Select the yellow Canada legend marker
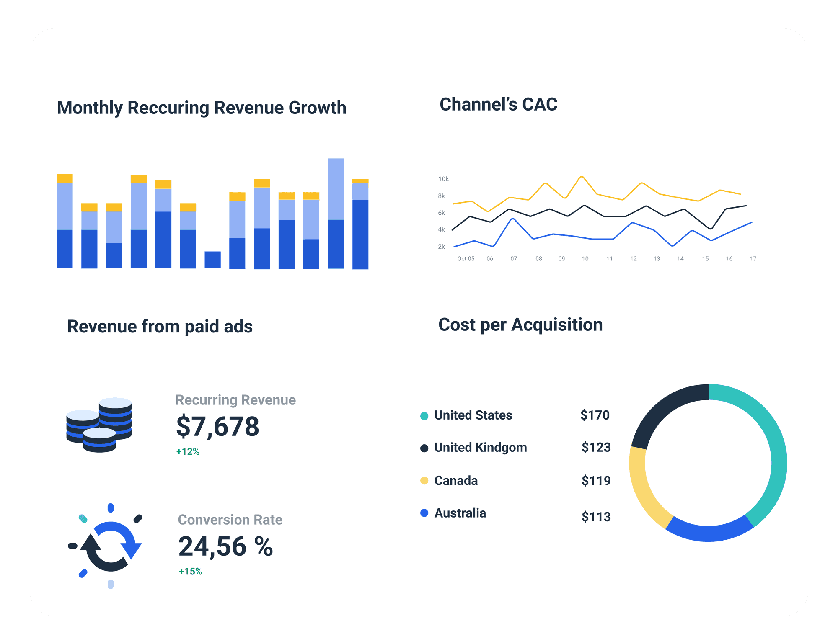The height and width of the screenshot is (644, 838). [x=424, y=481]
